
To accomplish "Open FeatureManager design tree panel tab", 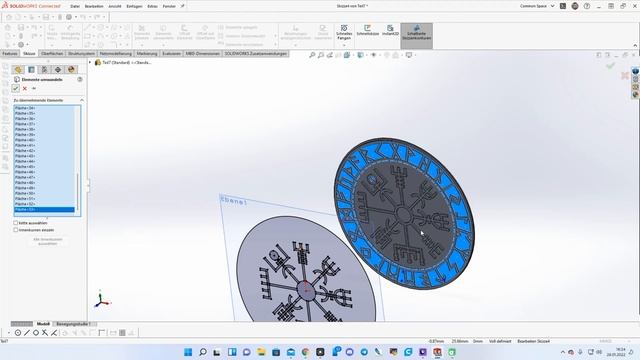I will click(x=18, y=70).
